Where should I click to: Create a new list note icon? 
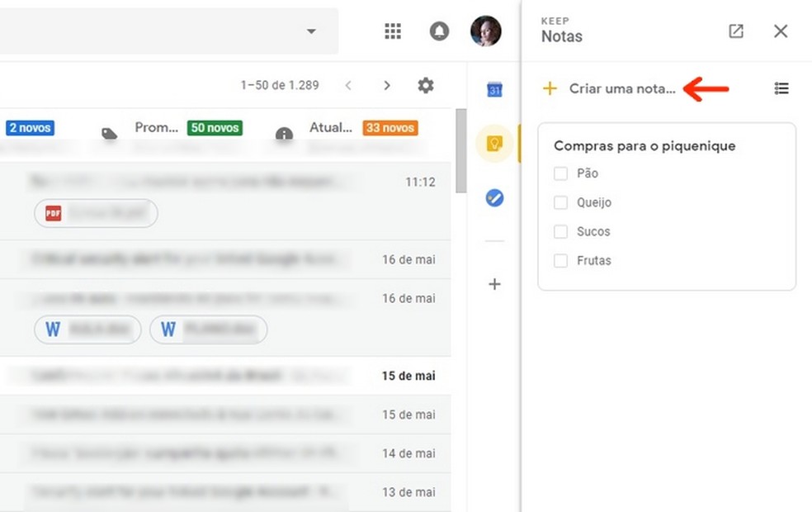click(781, 88)
